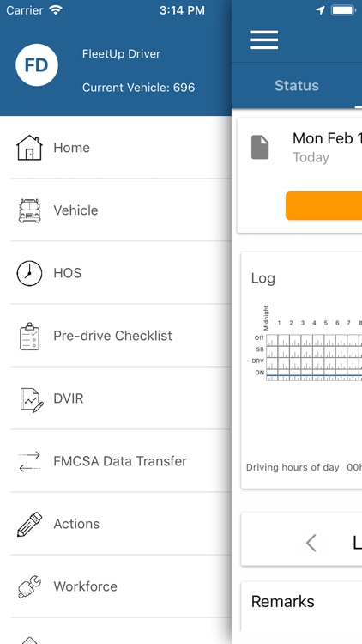Tap the FMCSA Data Transfer arrows icon
This screenshot has height=644, width=362.
pos(29,462)
